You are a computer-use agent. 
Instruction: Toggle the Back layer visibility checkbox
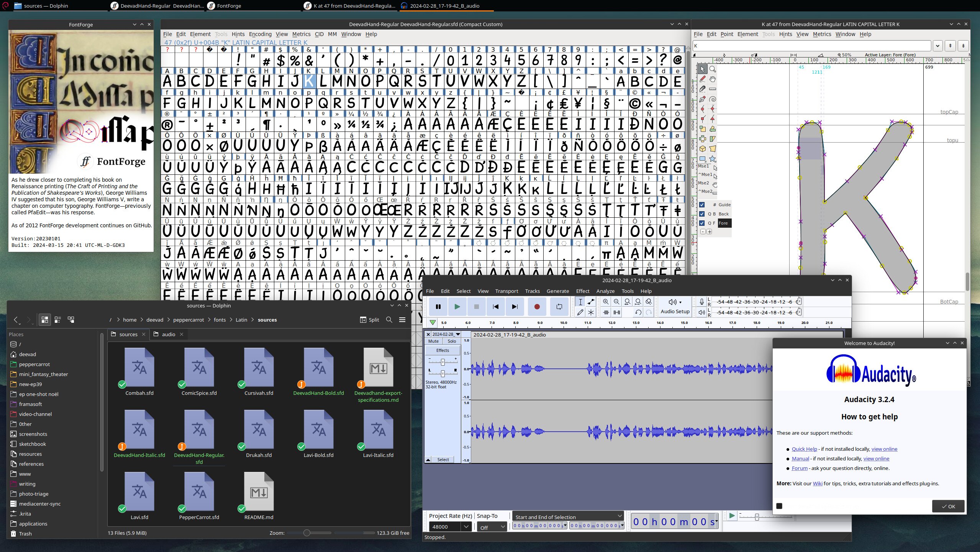click(702, 214)
